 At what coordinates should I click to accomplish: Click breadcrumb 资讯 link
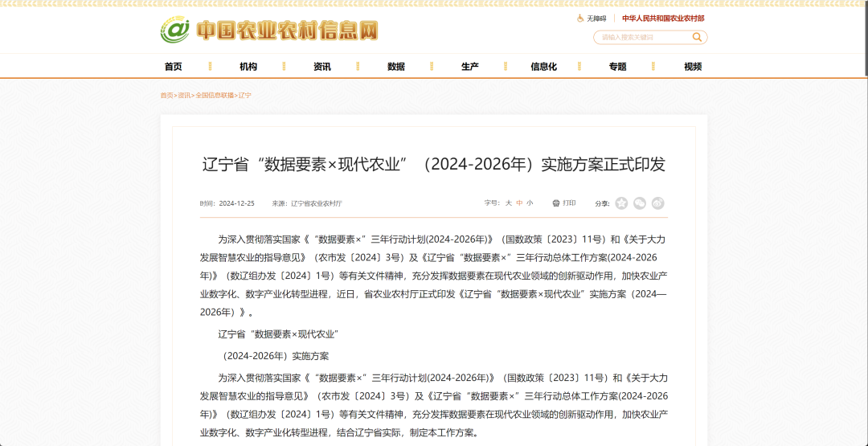[x=184, y=95]
